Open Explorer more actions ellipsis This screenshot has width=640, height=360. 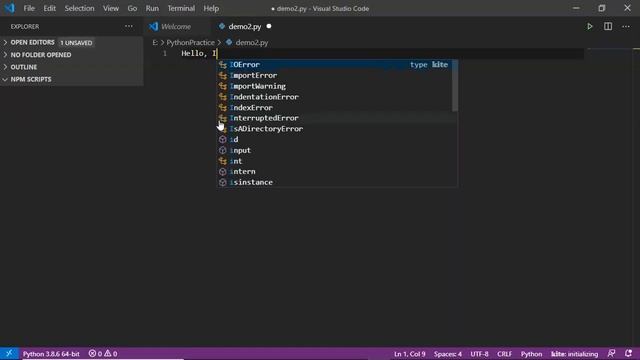point(129,26)
